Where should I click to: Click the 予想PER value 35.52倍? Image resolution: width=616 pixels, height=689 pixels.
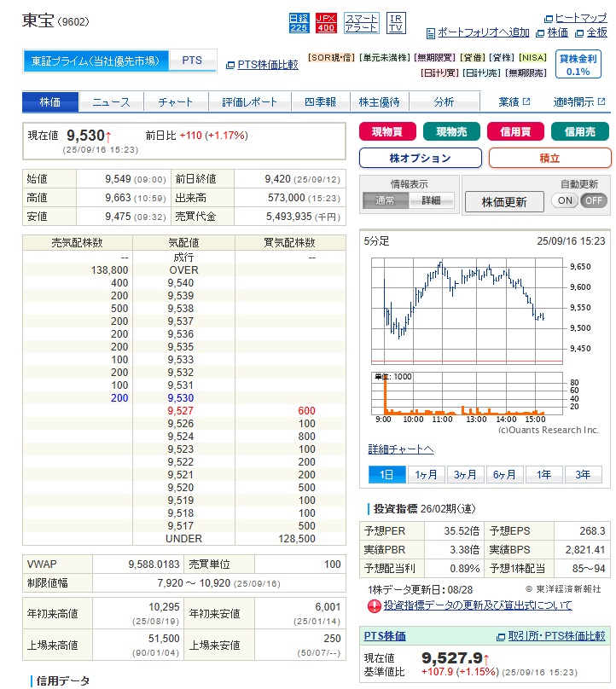pos(462,530)
